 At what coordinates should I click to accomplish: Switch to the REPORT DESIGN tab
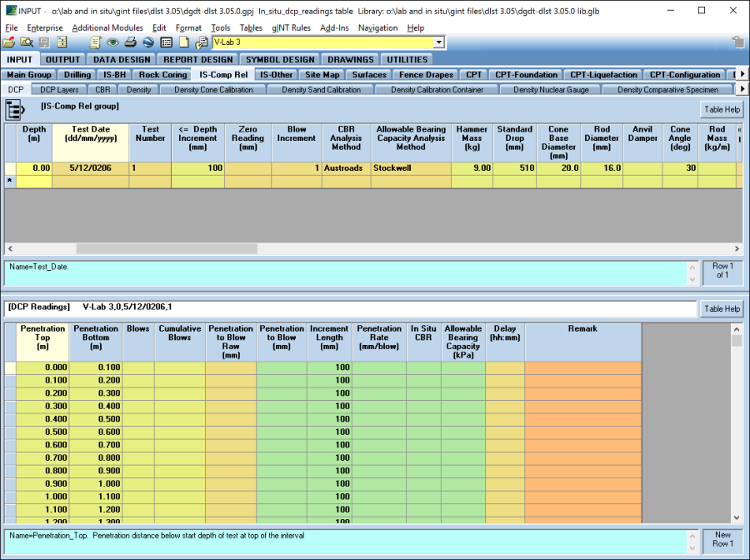click(x=198, y=59)
